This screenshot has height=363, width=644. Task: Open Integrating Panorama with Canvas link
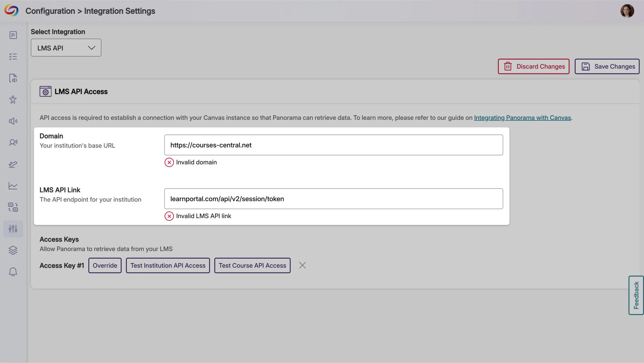pos(522,118)
